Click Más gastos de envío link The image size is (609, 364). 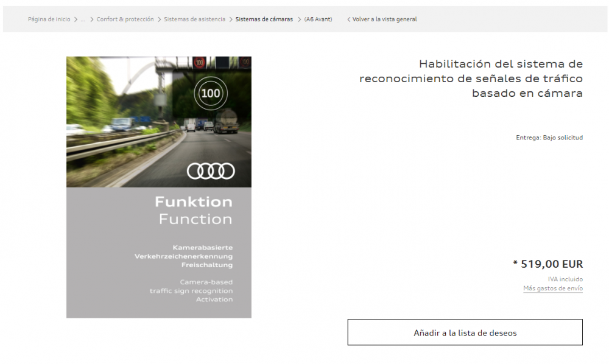553,289
